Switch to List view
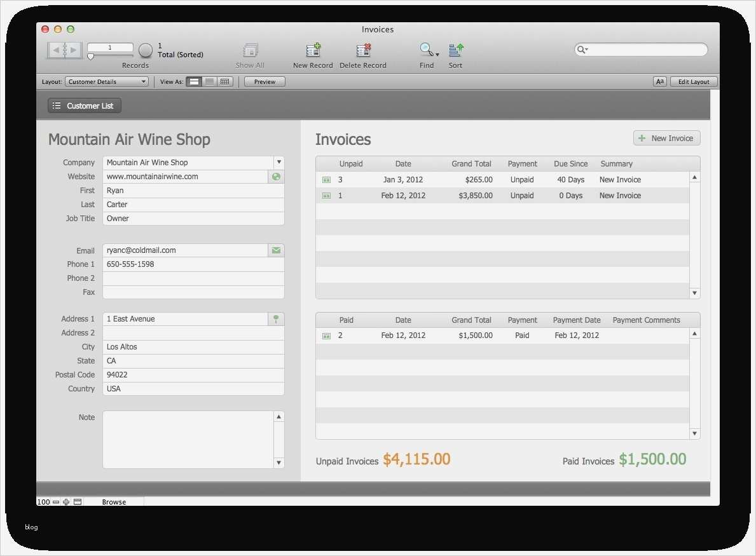 [x=209, y=82]
